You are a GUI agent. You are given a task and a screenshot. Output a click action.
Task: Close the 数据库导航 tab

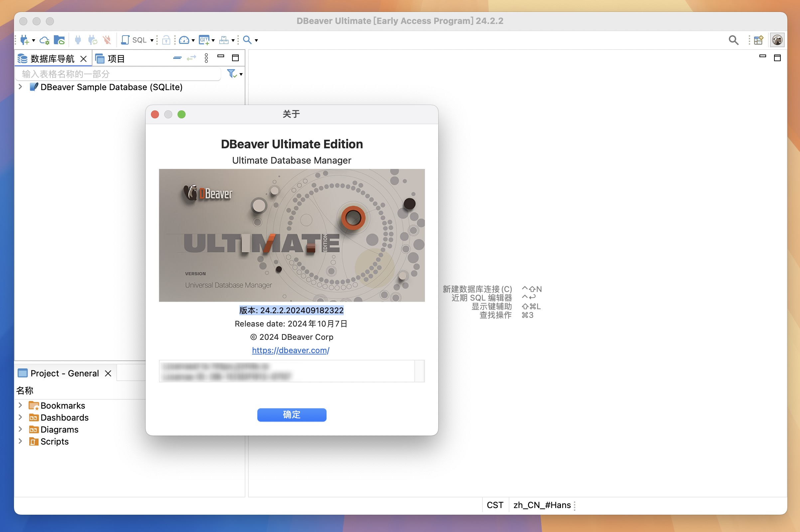click(83, 59)
